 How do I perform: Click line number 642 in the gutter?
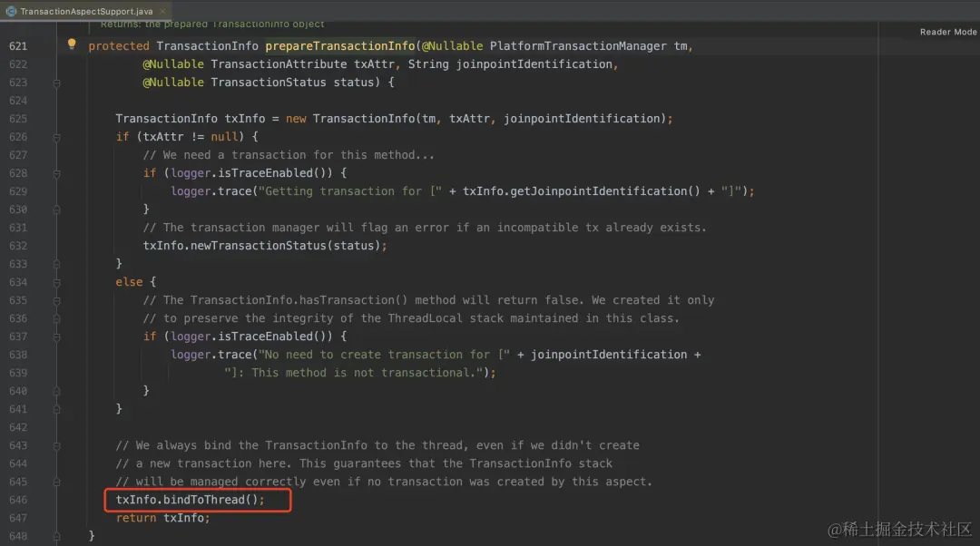[18, 427]
